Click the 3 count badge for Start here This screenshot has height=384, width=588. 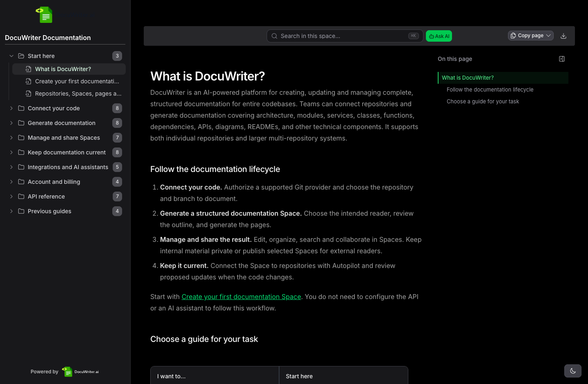[117, 56]
